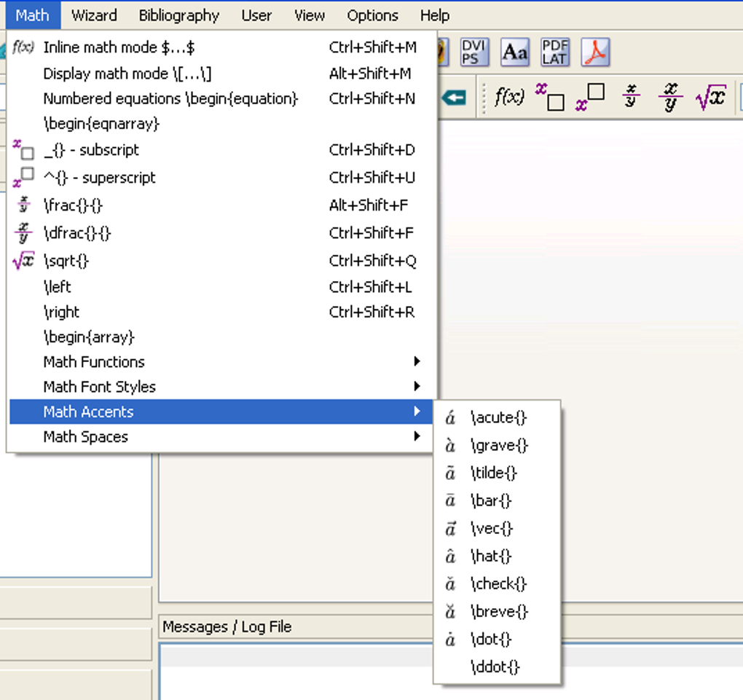Viewport: 743px width, 700px height.
Task: Click the large dfrac toolbar icon
Action: point(670,97)
